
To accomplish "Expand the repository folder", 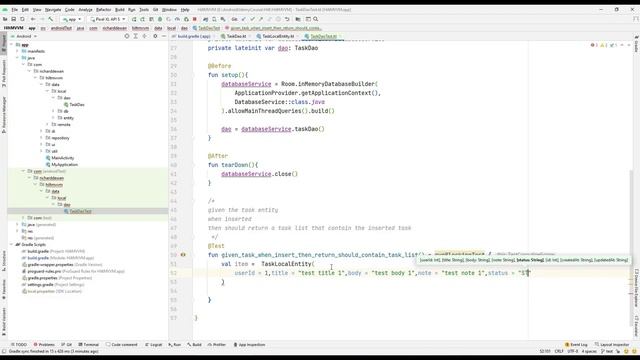I will click(42, 138).
